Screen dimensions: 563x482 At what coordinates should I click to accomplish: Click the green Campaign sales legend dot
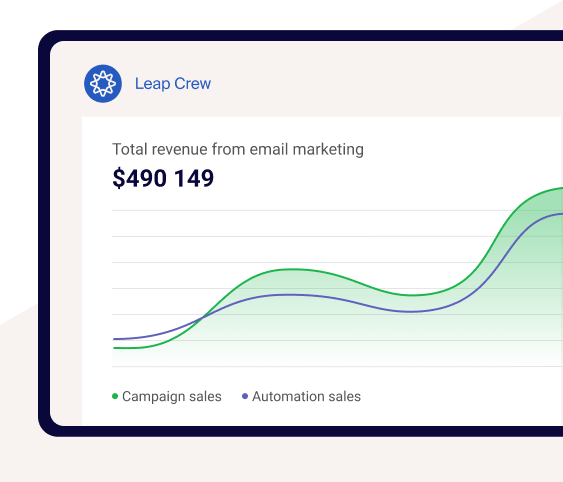(115, 396)
